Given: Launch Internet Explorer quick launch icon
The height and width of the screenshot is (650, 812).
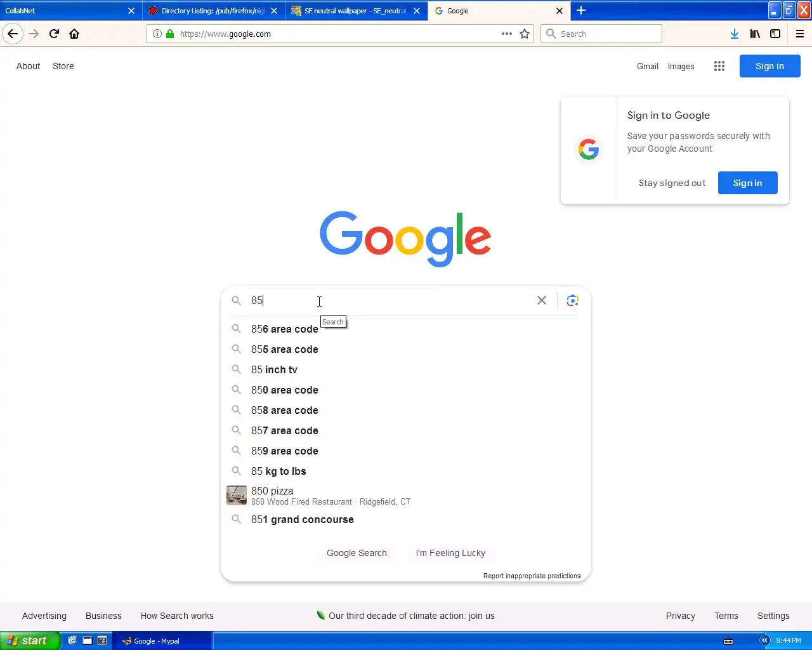Looking at the screenshot, I should point(72,640).
